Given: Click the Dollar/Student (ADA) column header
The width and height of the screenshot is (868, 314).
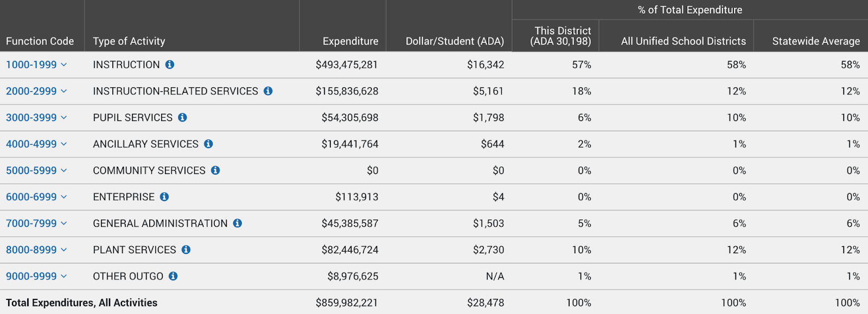Looking at the screenshot, I should click(x=455, y=41).
